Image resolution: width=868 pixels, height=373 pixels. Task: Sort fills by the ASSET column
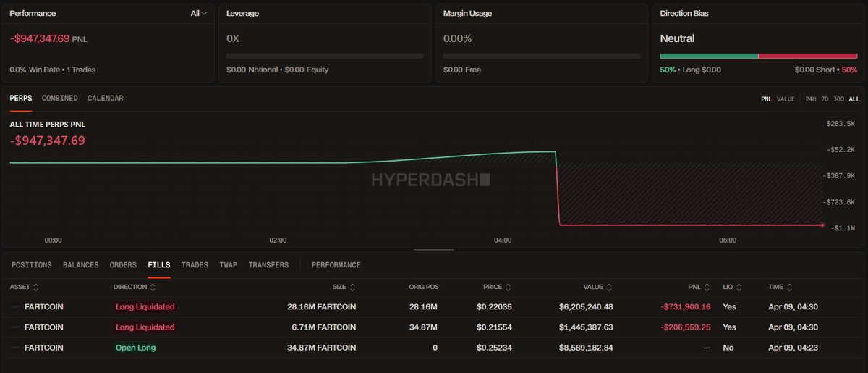click(x=24, y=287)
